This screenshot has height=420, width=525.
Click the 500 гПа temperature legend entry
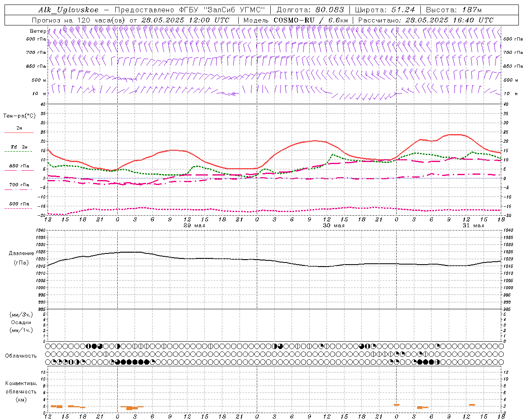(19, 204)
